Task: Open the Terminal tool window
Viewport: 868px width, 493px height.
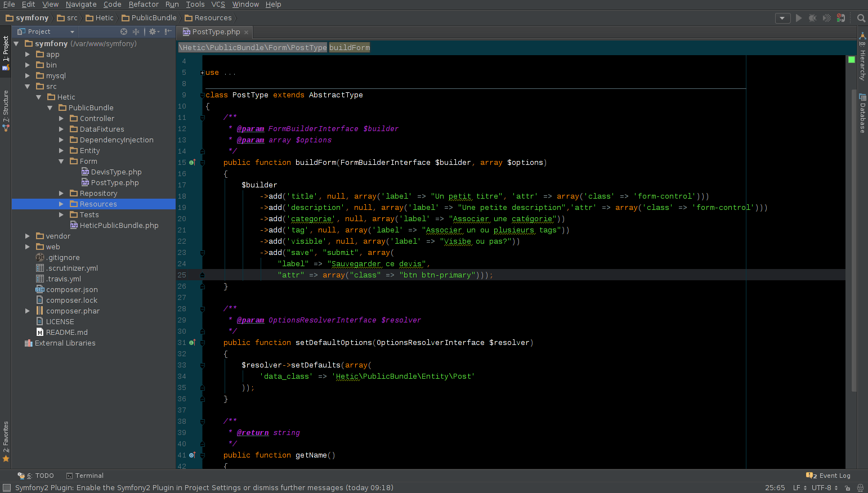Action: pos(85,476)
